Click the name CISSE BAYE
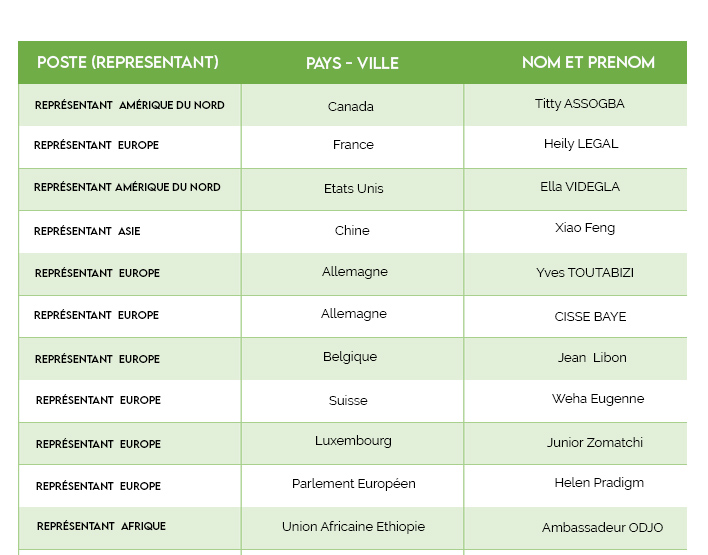Screen dimensions: 708x555 click(x=590, y=316)
